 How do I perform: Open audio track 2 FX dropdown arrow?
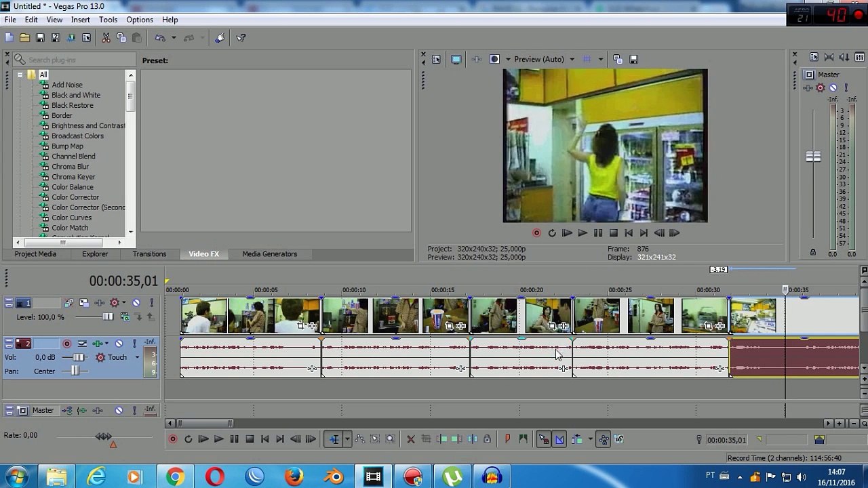click(x=108, y=344)
